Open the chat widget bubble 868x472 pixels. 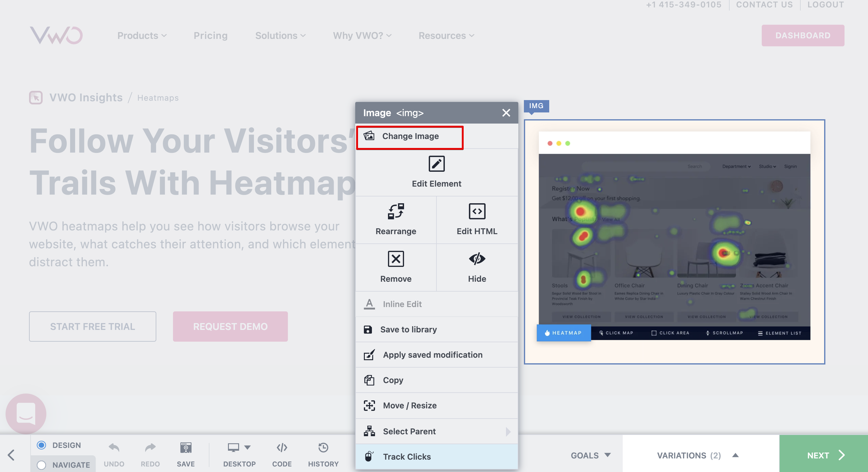click(x=26, y=413)
